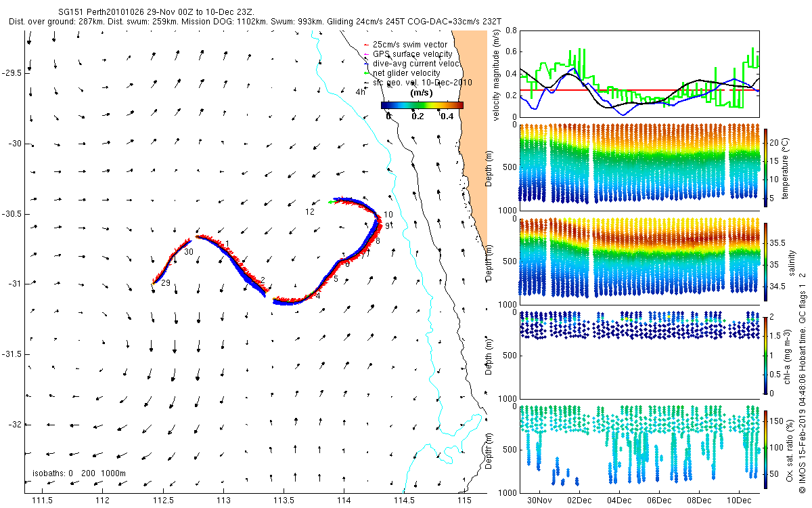This screenshot has width=812, height=508.
Task: Click the chl-a (mg m-3) colorbar
Action: click(766, 355)
